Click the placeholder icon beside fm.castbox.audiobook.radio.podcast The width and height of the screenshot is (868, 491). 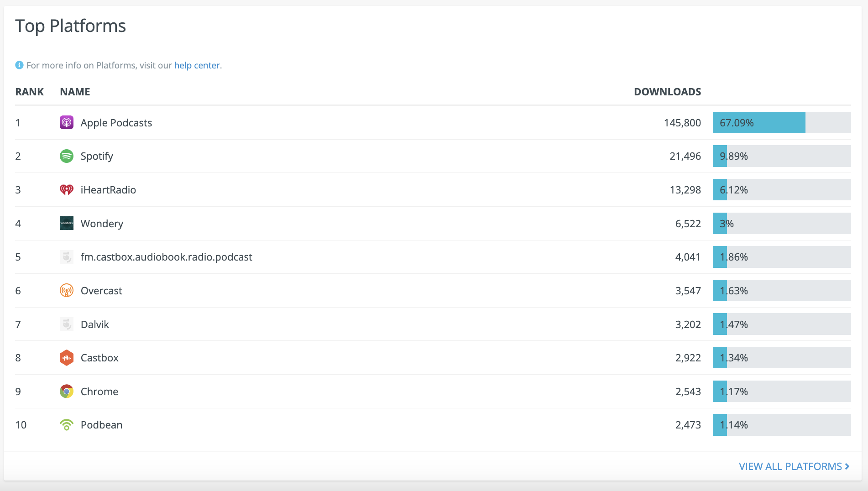(x=67, y=257)
